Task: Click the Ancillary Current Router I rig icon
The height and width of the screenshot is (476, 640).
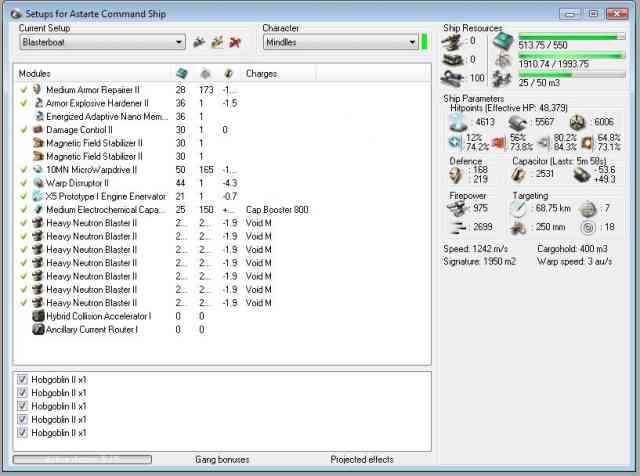Action: (38, 329)
